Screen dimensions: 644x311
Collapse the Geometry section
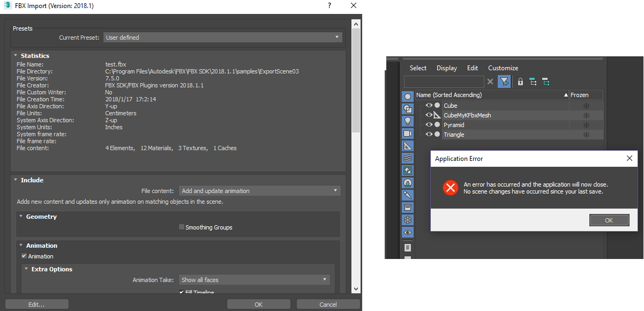pos(21,217)
